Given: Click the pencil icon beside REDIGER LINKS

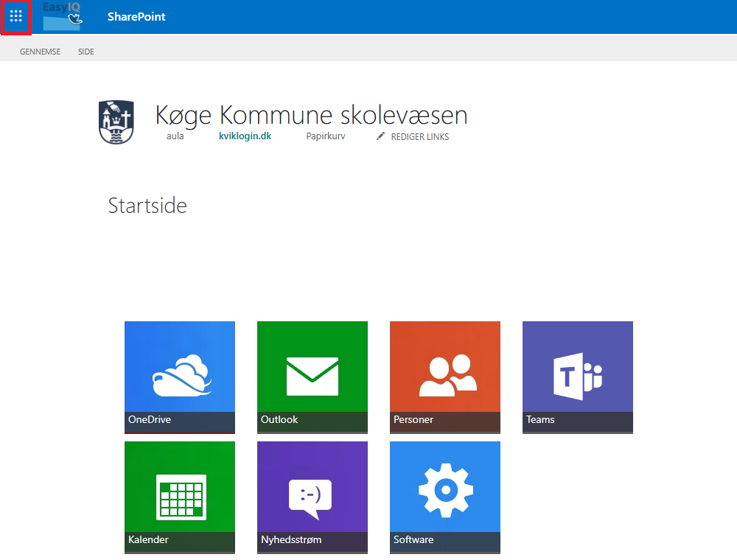Looking at the screenshot, I should pos(380,136).
